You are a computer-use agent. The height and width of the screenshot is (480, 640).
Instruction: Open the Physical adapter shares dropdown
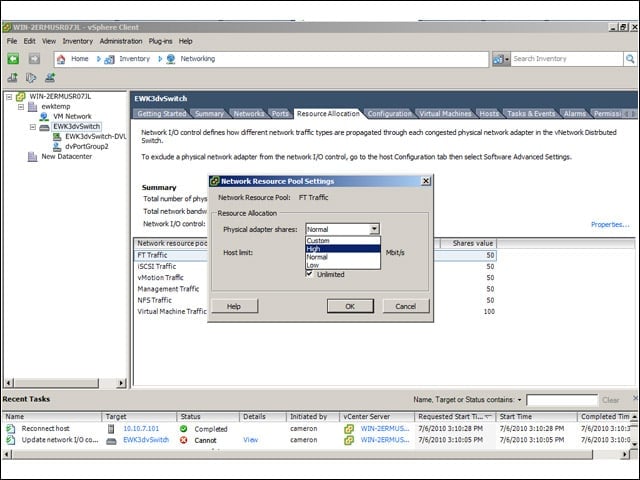(x=374, y=229)
